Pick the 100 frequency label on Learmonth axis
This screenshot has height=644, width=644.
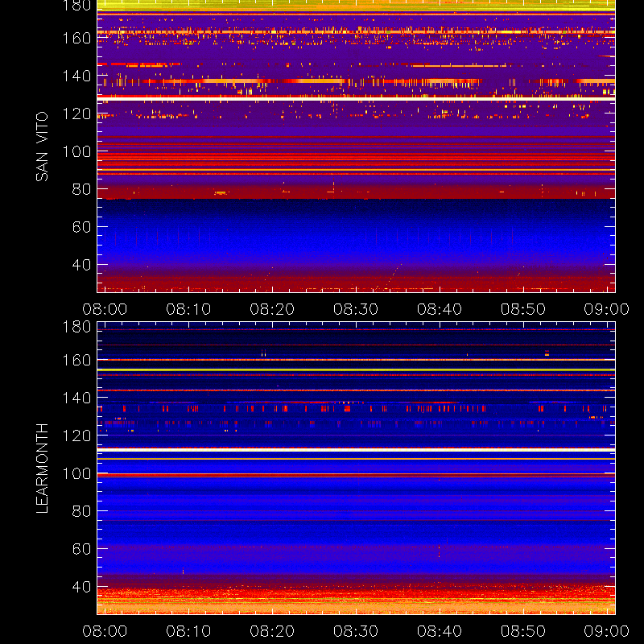point(76,473)
